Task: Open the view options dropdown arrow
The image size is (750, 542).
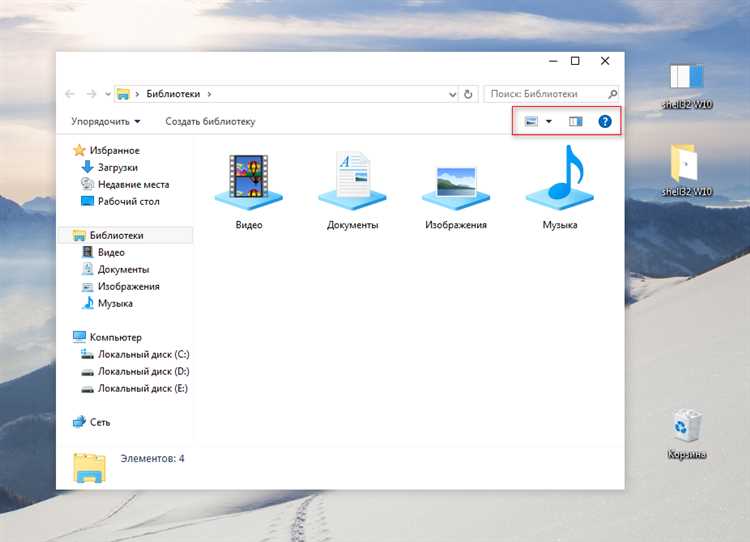Action: tap(549, 122)
